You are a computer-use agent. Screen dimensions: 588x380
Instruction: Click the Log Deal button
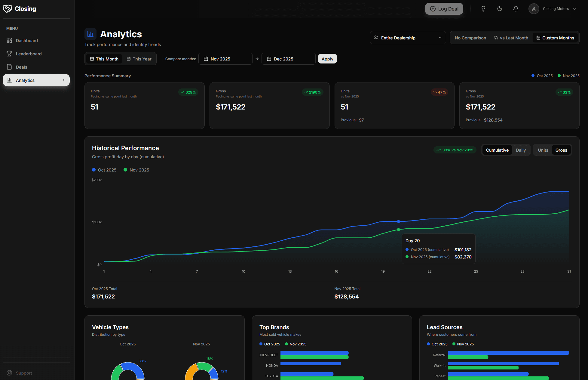coord(444,9)
